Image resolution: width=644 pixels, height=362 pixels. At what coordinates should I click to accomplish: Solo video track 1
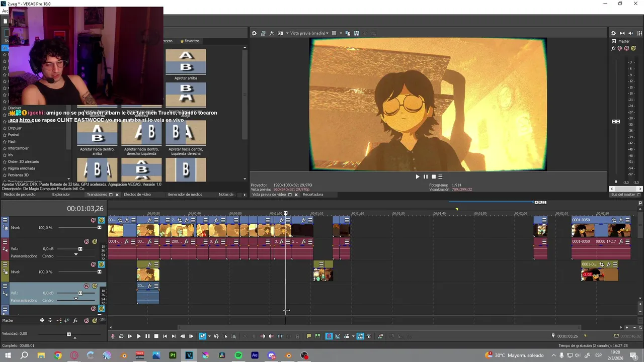tap(101, 220)
